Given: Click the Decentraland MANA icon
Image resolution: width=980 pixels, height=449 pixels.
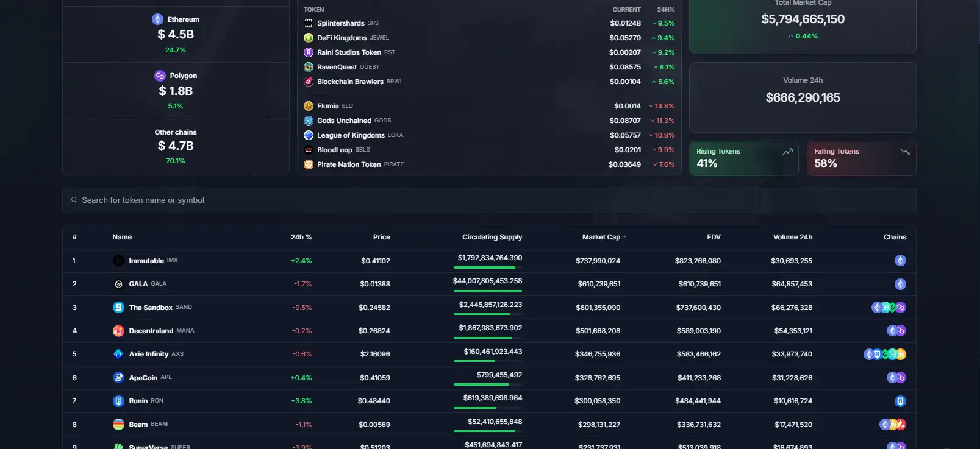Looking at the screenshot, I should 118,331.
